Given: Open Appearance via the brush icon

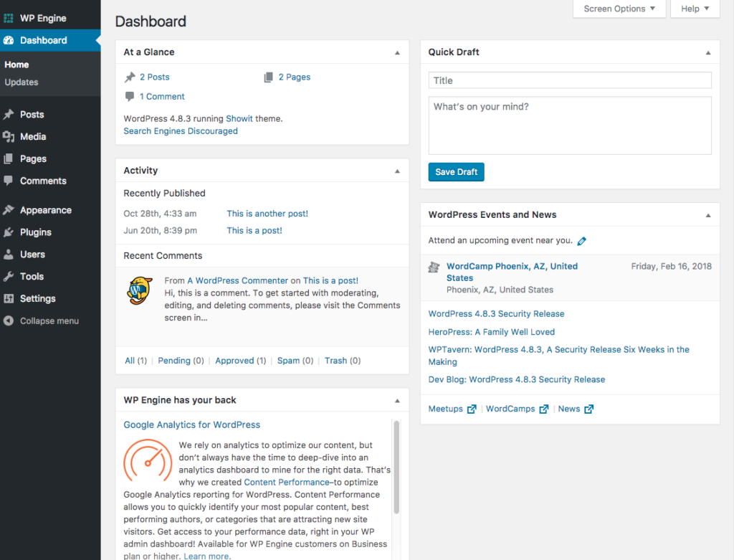Looking at the screenshot, I should point(10,209).
